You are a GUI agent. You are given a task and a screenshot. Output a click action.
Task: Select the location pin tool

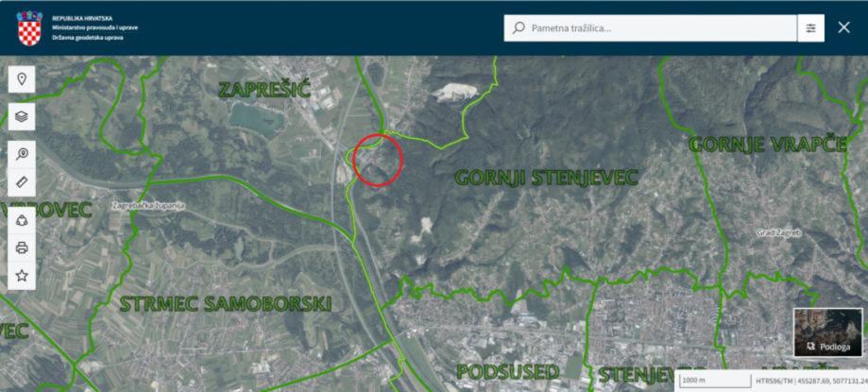click(x=22, y=79)
